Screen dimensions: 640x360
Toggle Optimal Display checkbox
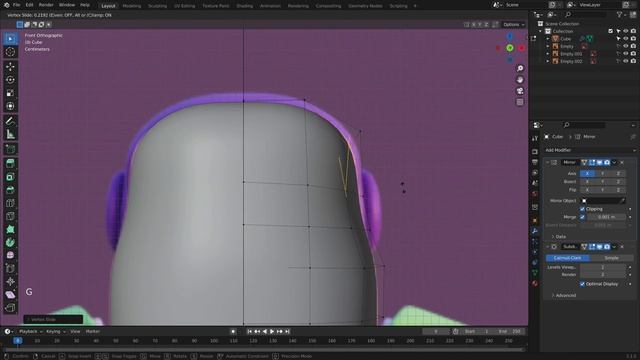(x=582, y=284)
